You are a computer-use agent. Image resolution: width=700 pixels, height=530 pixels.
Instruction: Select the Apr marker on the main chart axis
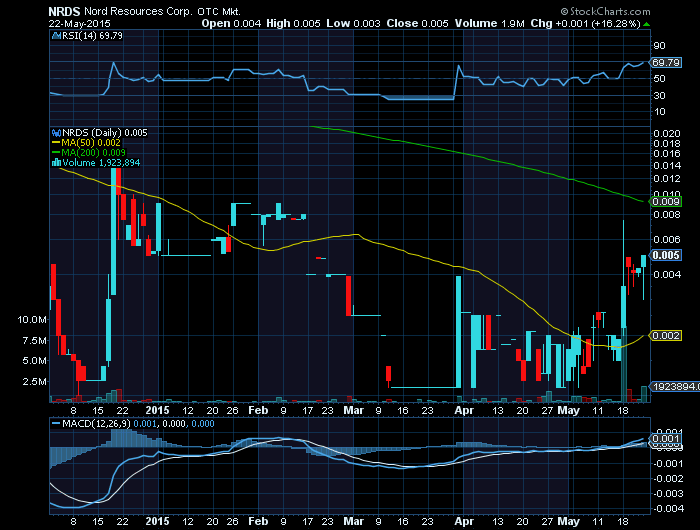tap(463, 409)
